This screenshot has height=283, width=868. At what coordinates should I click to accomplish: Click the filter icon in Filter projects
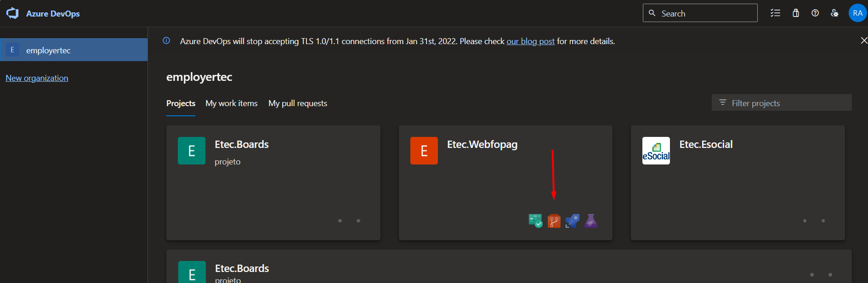[722, 102]
